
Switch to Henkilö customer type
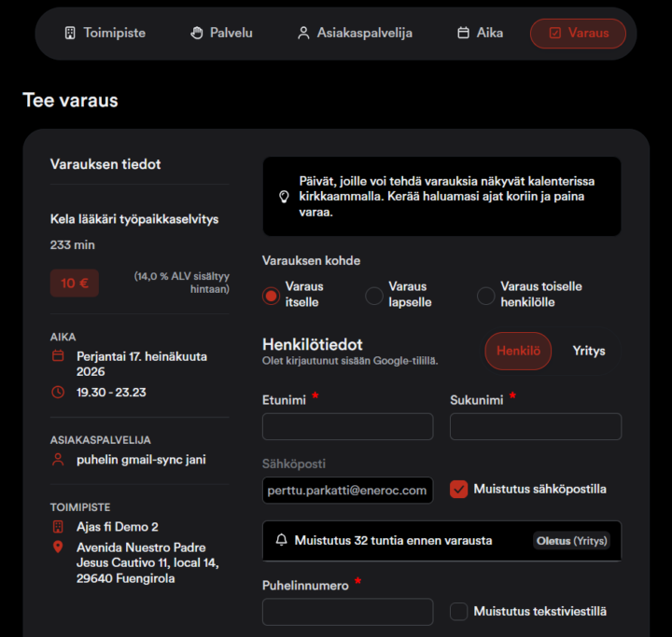click(x=518, y=351)
